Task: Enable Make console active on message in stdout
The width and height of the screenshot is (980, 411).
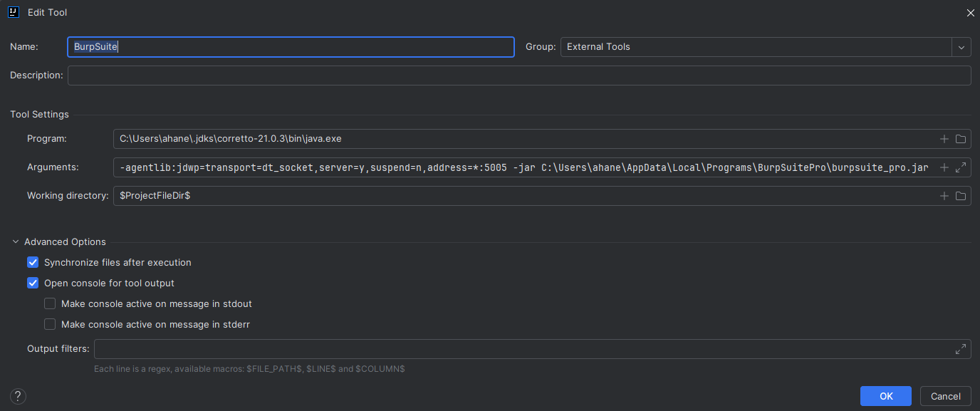Action: point(50,303)
